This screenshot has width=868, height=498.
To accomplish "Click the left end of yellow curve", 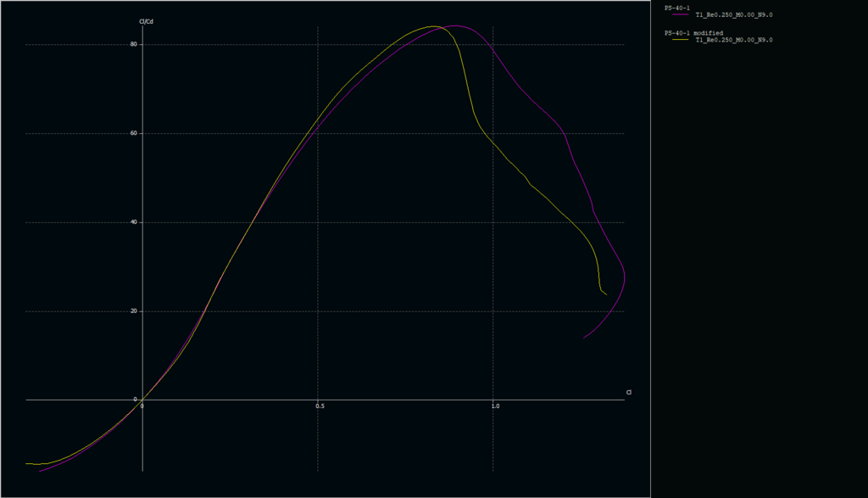I will tap(26, 463).
